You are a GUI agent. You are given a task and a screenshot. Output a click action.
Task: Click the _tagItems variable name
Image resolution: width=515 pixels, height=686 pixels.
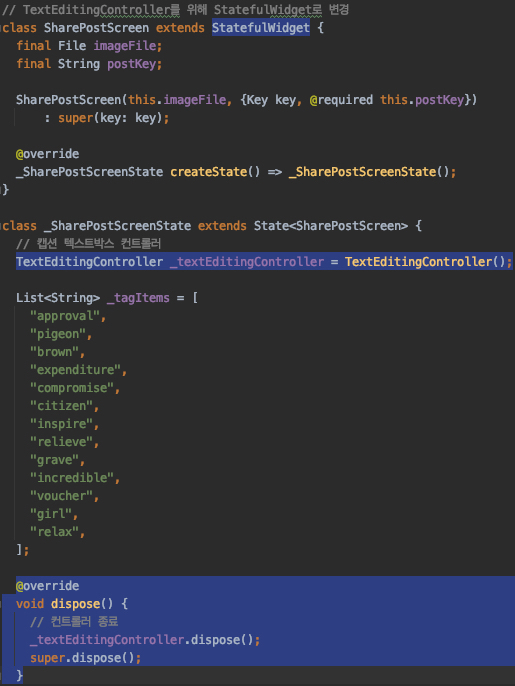[138, 298]
